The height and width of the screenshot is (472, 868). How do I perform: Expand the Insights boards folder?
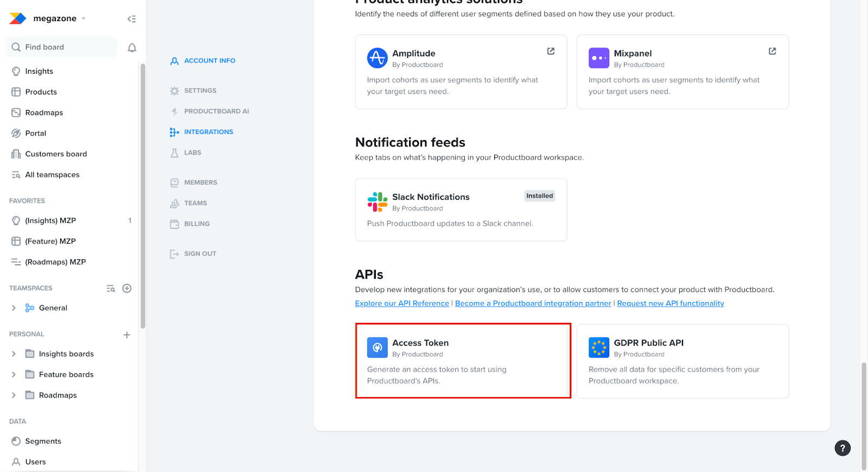click(14, 354)
